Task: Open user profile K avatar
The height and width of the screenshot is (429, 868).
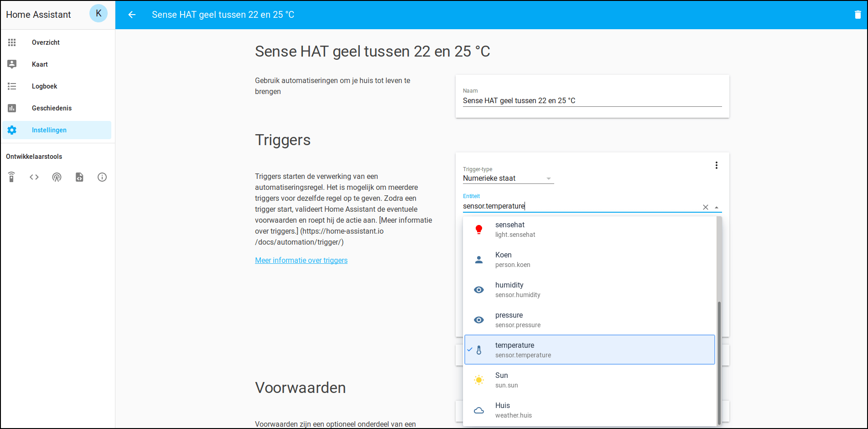Action: [99, 13]
